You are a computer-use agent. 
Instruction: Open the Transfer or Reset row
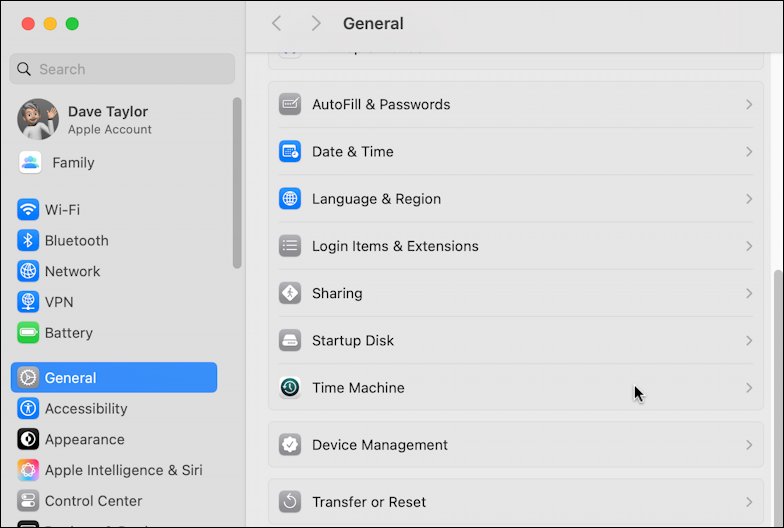pyautogui.click(x=516, y=502)
